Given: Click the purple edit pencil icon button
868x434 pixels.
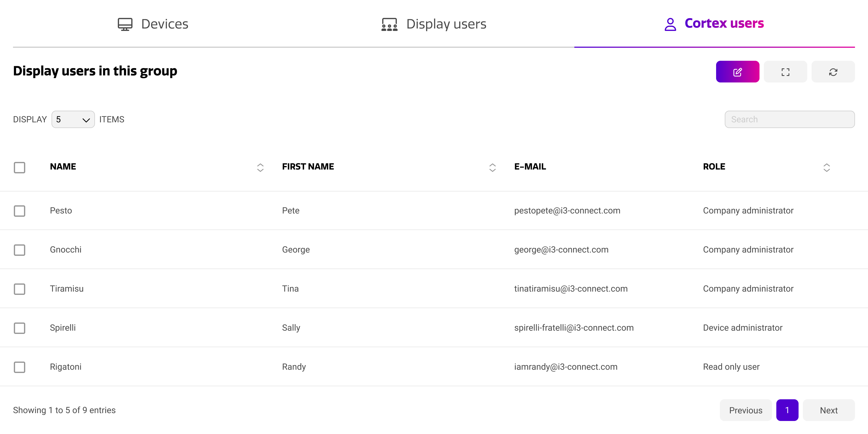Looking at the screenshot, I should pyautogui.click(x=737, y=72).
